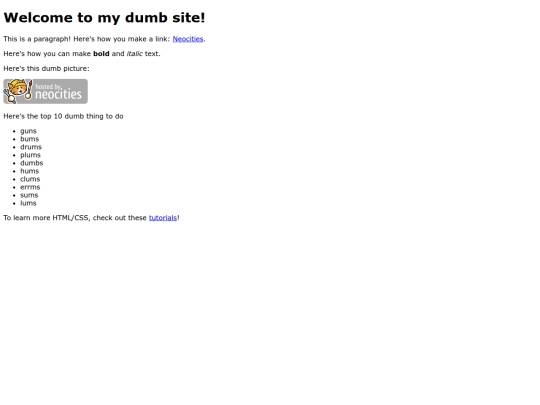The height and width of the screenshot is (405, 540).
Task: Click the italic word 'italic'
Action: click(135, 54)
